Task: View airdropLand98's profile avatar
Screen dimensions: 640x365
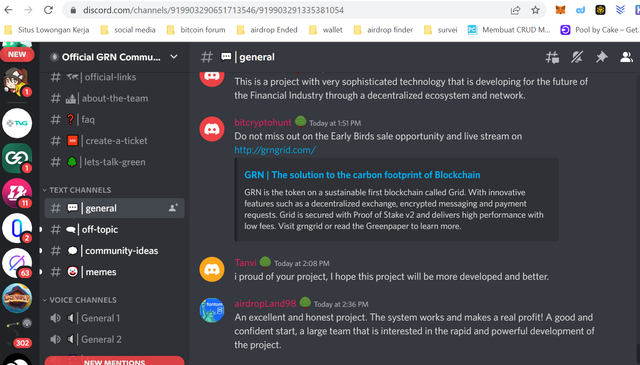Action: tap(212, 310)
